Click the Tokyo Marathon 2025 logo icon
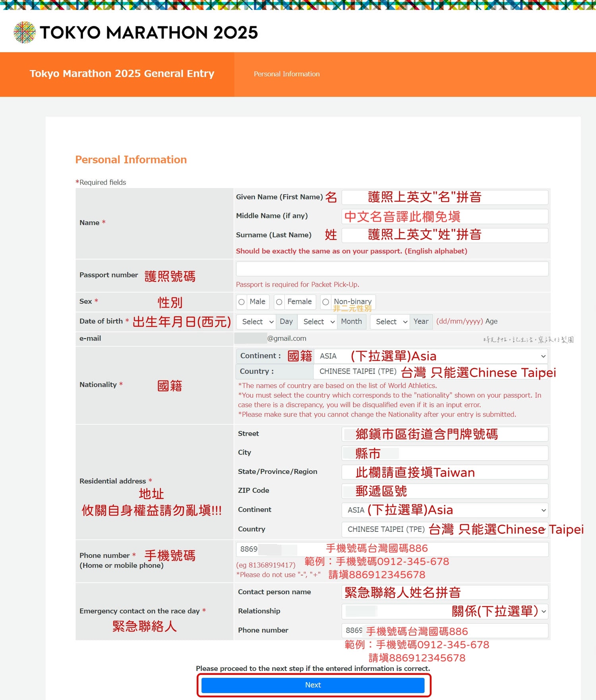The width and height of the screenshot is (596, 700). pyautogui.click(x=25, y=32)
